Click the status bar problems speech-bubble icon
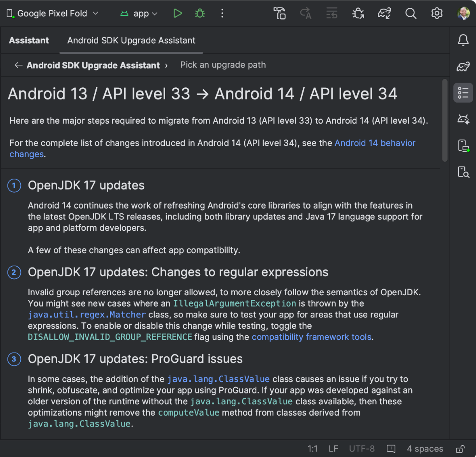The image size is (476, 457). pos(391,449)
